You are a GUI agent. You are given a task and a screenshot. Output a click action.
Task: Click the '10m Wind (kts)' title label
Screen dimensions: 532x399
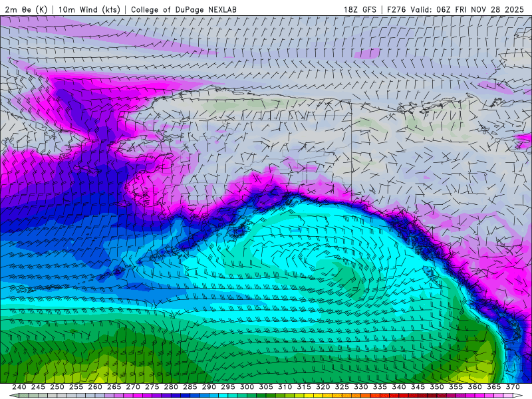(89, 9)
